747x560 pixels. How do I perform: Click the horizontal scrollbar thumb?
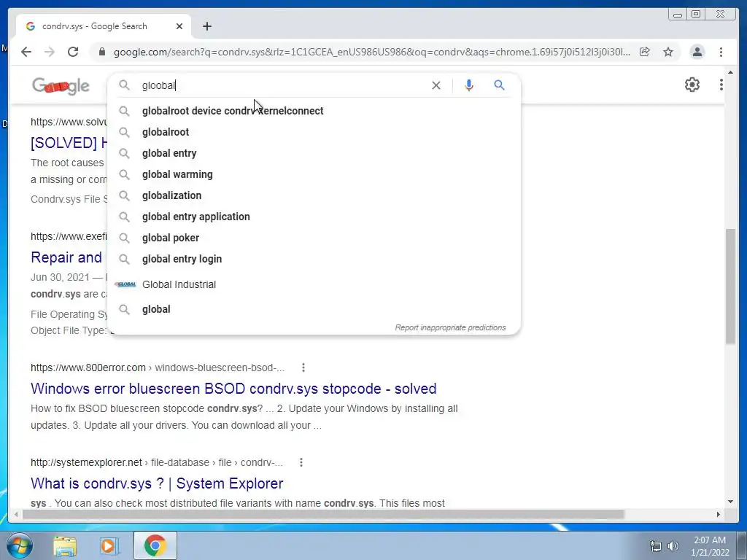pyautogui.click(x=323, y=514)
